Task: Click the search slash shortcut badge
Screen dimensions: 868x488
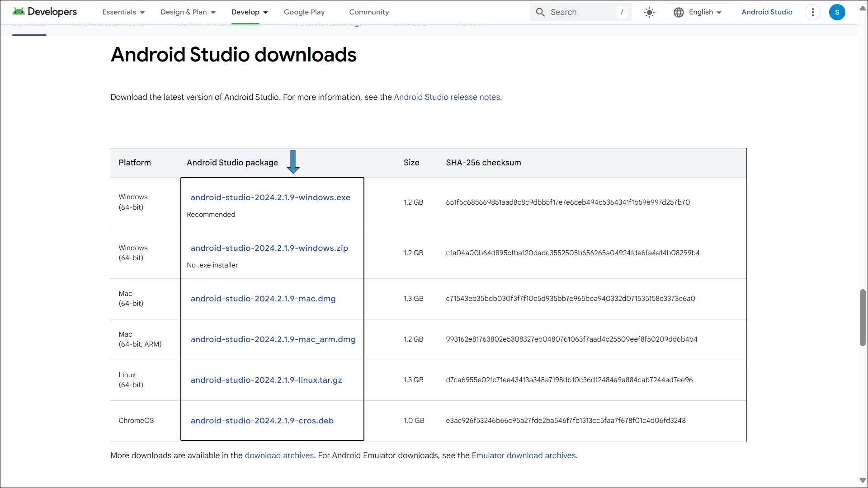Action: pos(622,12)
